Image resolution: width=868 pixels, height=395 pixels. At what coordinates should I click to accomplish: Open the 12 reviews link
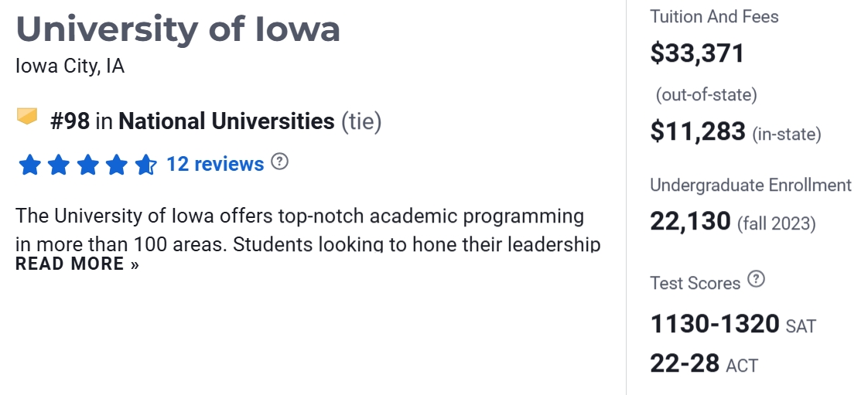point(215,164)
